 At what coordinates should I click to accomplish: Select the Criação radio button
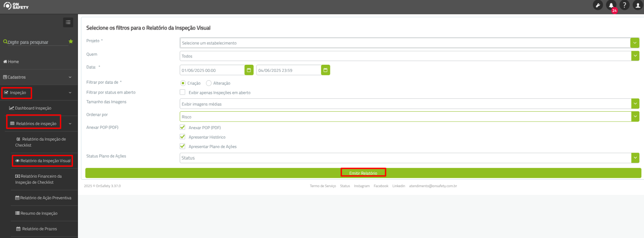click(x=183, y=83)
